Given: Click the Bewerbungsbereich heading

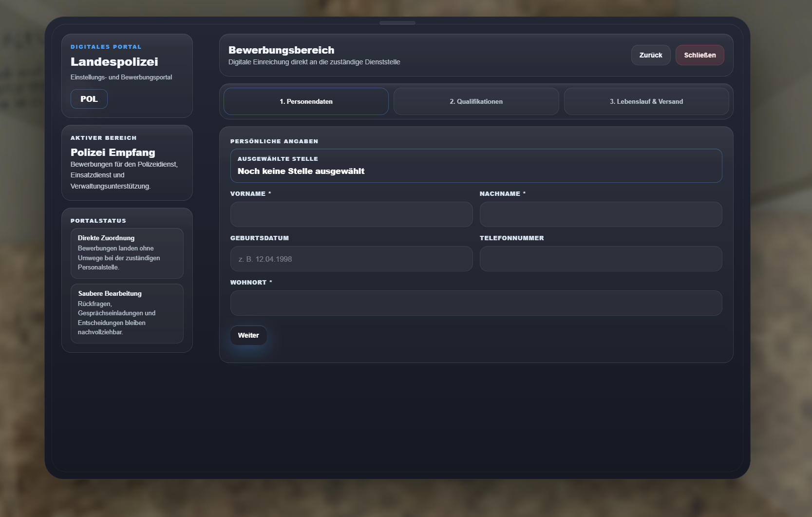Looking at the screenshot, I should pos(282,50).
